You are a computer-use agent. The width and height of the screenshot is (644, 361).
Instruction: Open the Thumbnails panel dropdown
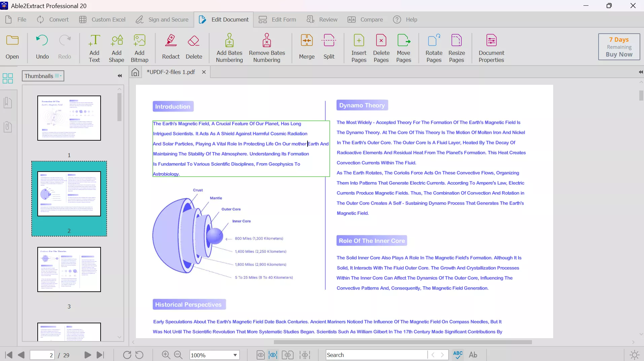43,76
